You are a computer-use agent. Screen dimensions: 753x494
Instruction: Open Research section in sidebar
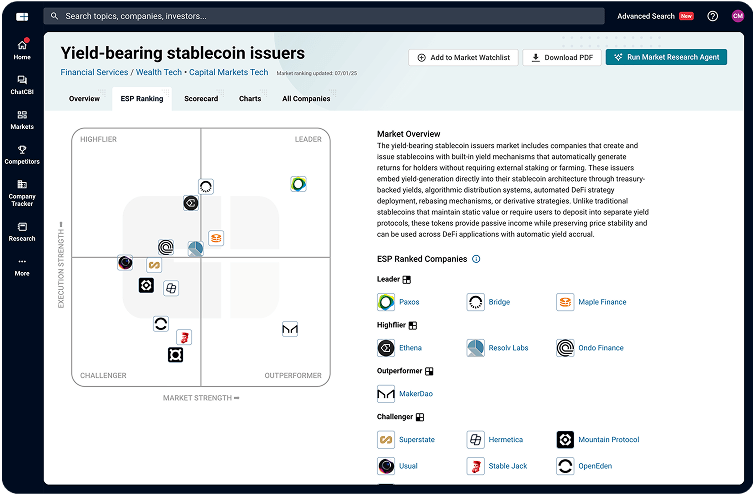point(22,231)
